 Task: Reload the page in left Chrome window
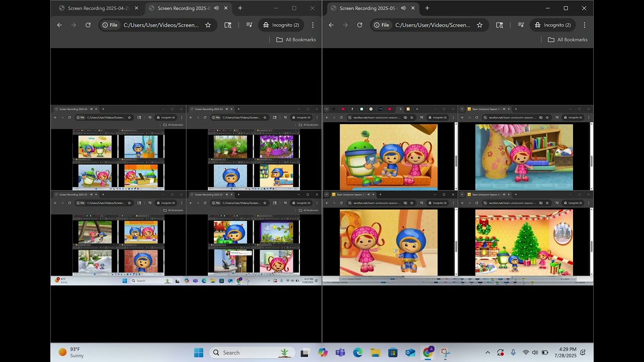[x=88, y=25]
